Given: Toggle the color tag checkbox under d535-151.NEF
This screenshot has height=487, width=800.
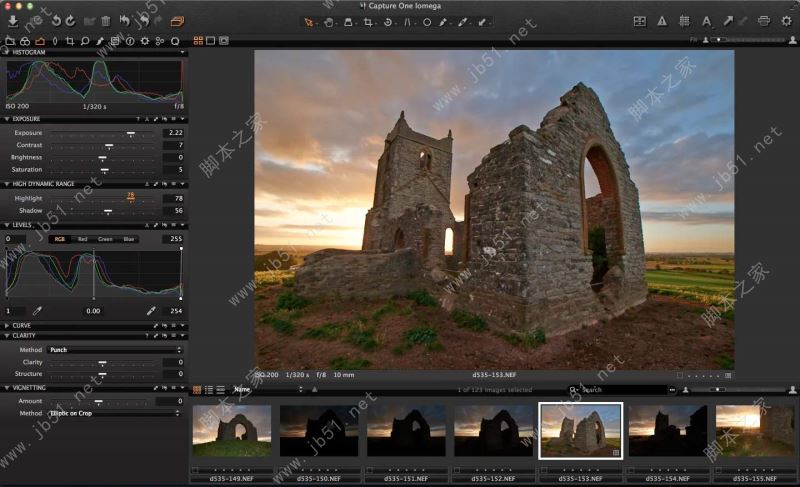Looking at the screenshot, I should 370,470.
